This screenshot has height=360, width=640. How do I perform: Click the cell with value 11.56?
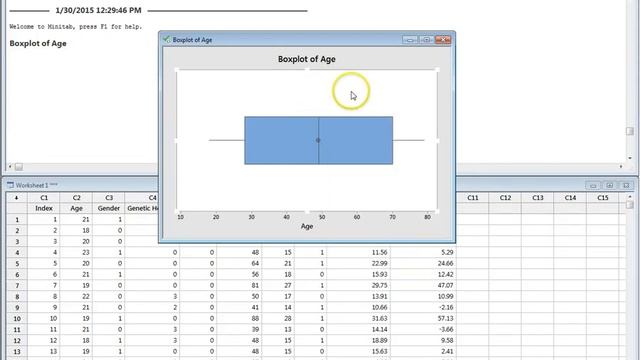click(358, 252)
